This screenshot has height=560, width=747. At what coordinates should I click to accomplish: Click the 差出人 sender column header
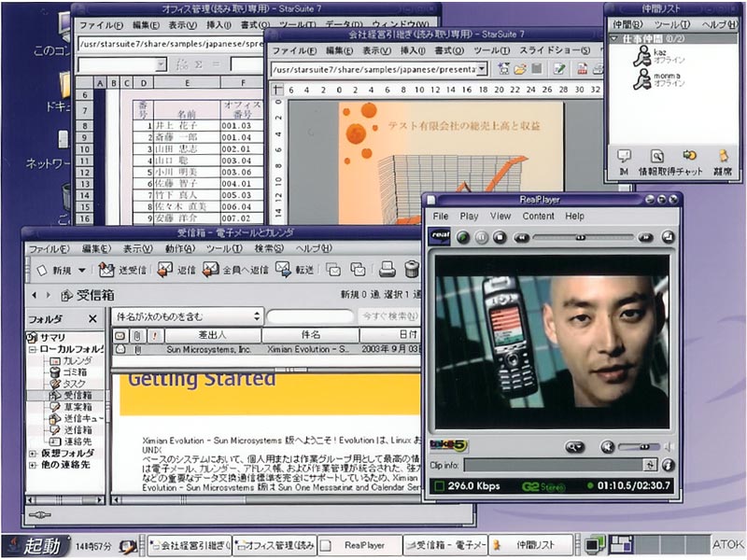point(212,336)
